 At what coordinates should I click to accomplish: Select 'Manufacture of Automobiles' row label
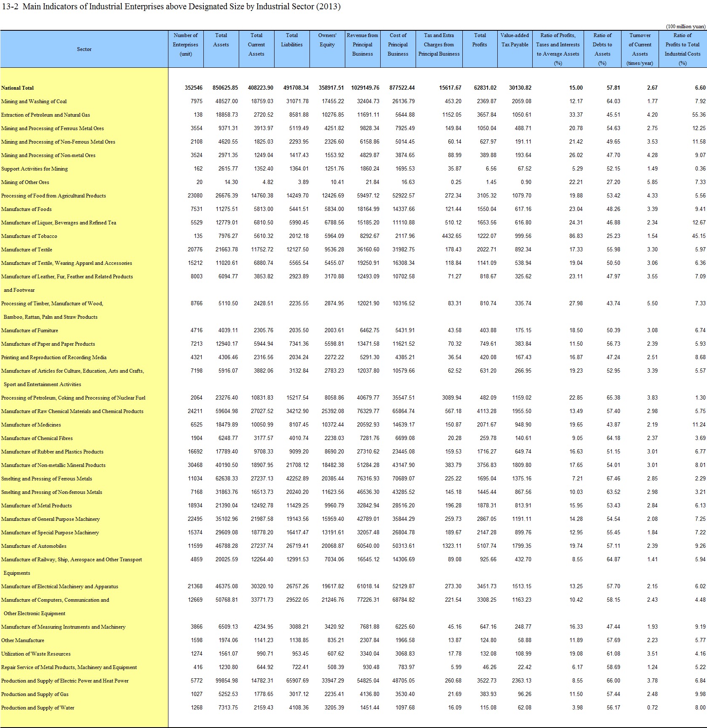[x=34, y=546]
